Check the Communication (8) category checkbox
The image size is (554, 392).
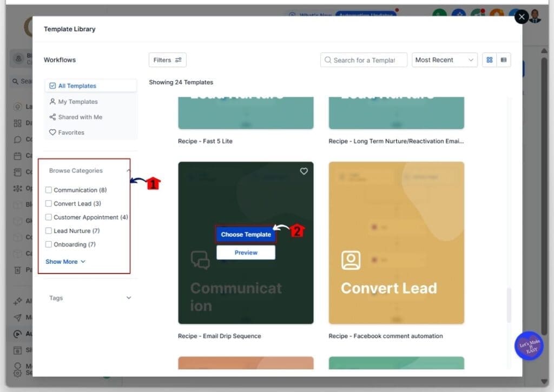49,190
